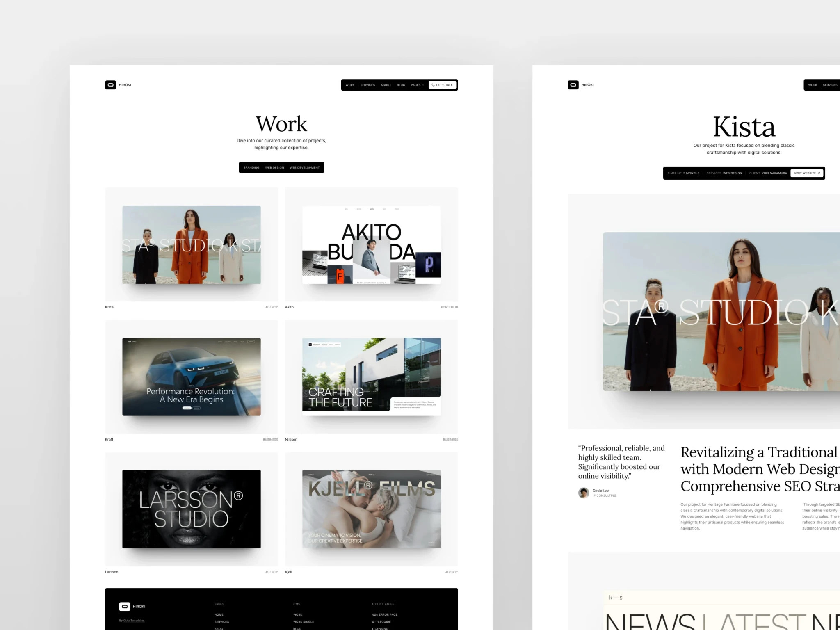
Task: Click the Hiroki logo icon in the left page header
Action: click(110, 85)
